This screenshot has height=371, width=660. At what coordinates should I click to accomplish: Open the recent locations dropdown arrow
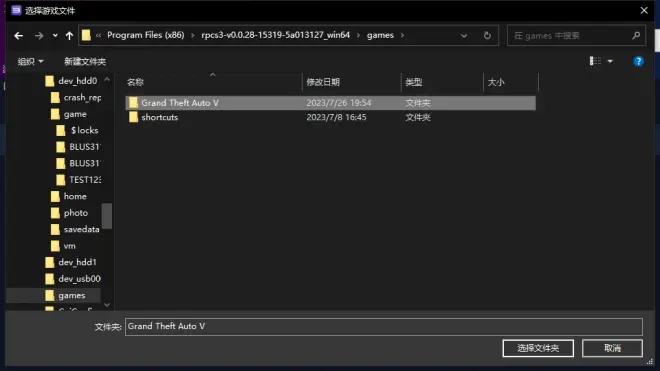[55, 36]
